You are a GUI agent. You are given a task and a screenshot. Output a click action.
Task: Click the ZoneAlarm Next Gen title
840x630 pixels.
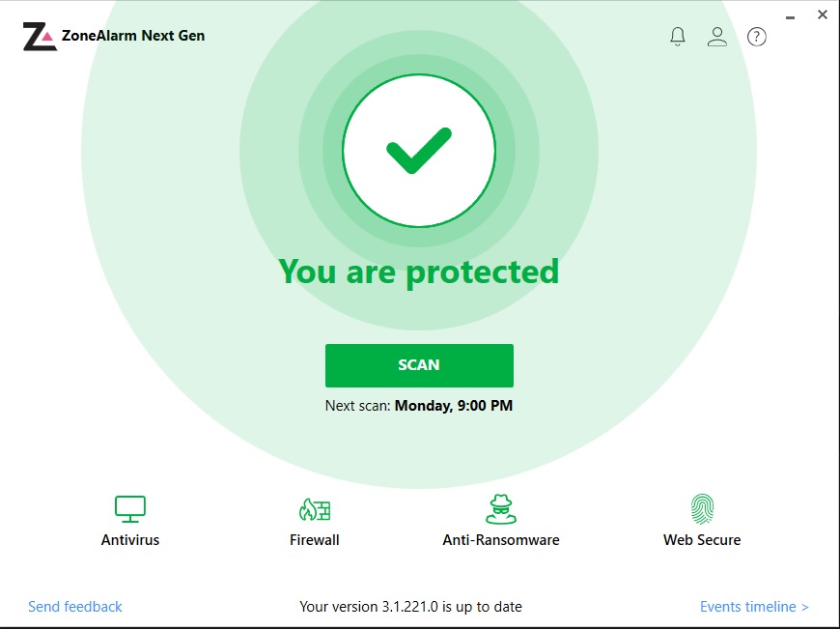(133, 36)
